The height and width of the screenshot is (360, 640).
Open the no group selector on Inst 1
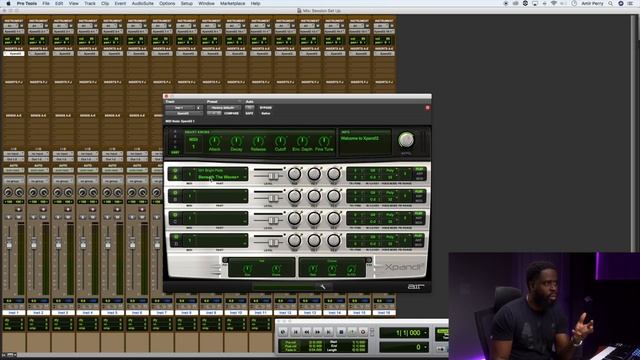point(13,181)
